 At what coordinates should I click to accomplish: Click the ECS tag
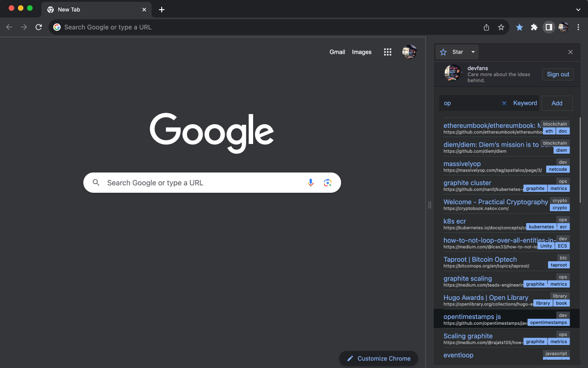click(x=562, y=246)
